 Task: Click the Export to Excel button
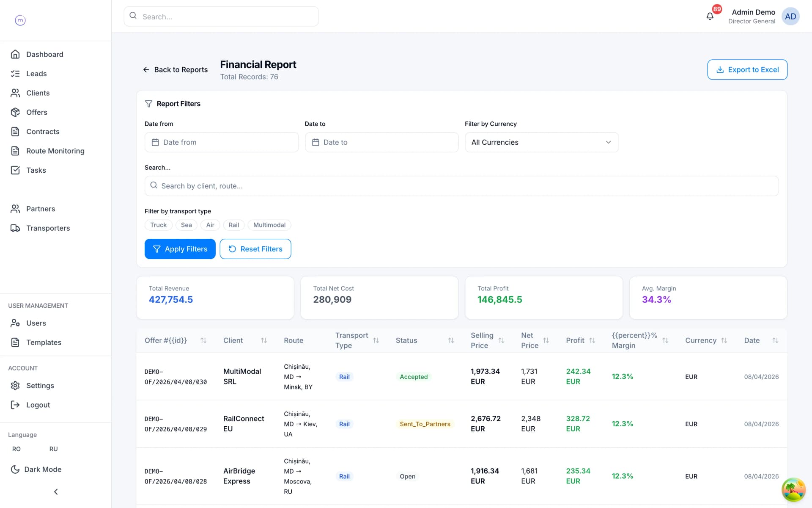click(x=747, y=69)
